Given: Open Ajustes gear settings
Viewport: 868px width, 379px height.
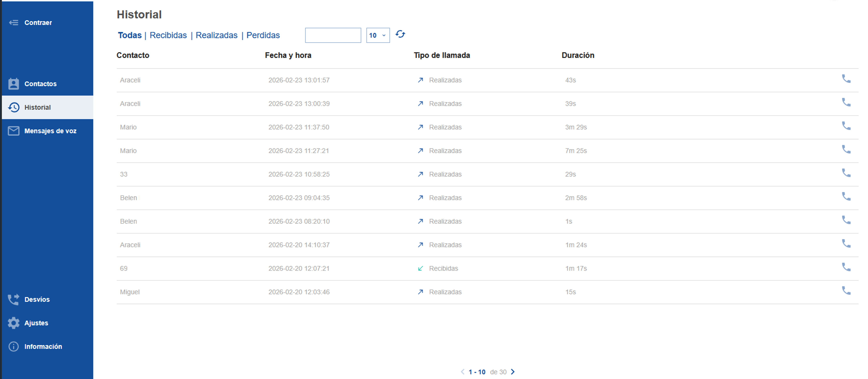Looking at the screenshot, I should click(14, 323).
